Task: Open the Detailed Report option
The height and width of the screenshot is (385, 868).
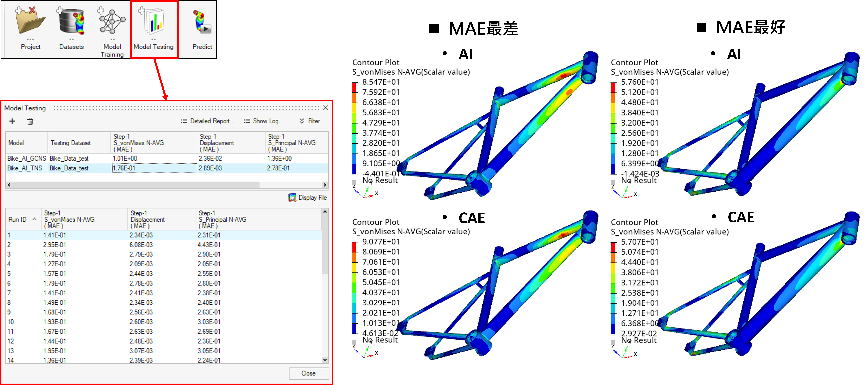Action: click(207, 121)
